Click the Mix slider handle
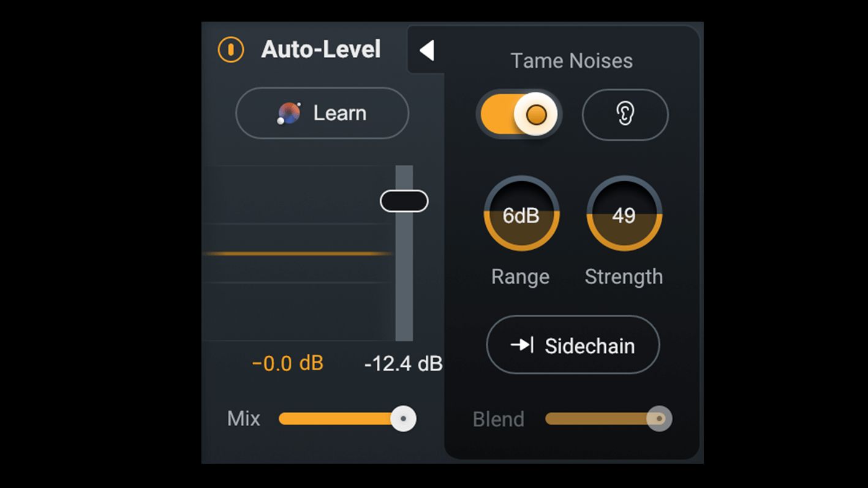 (403, 419)
